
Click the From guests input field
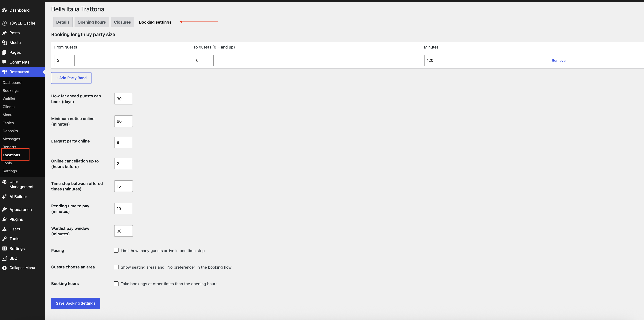coord(64,60)
